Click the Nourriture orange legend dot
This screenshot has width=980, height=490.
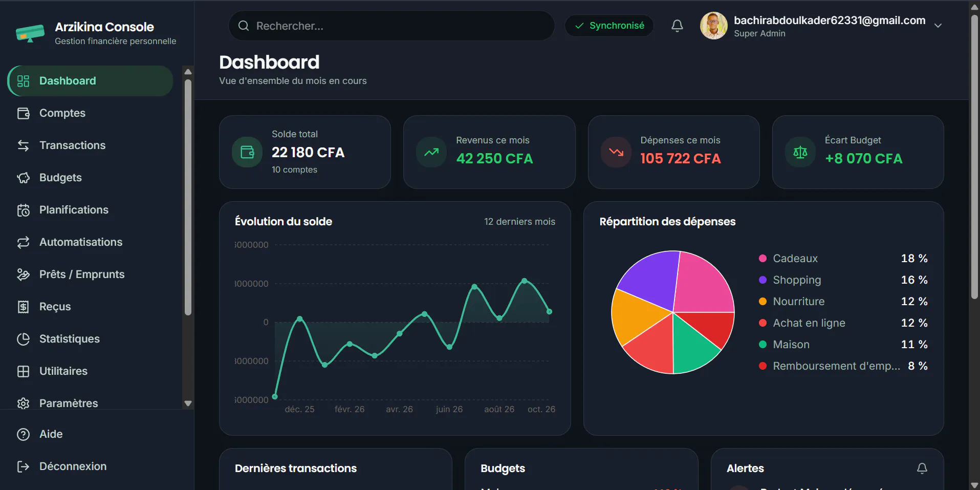[x=763, y=302]
